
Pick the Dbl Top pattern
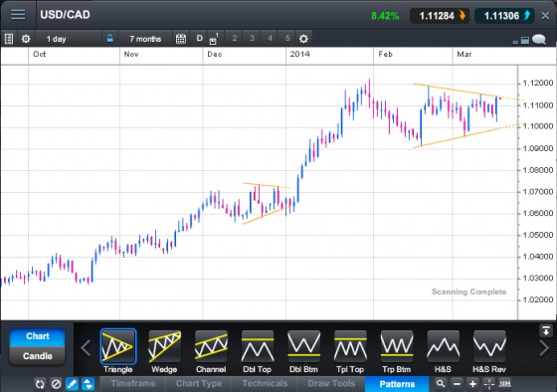pyautogui.click(x=258, y=346)
